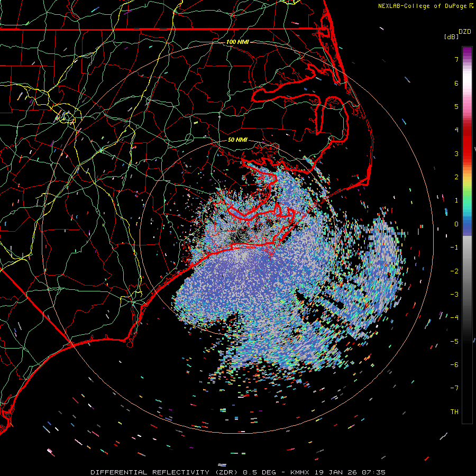Screen dimensions: 476x476
Task: Click the '50 NMI' range ring label
Action: coord(237,140)
